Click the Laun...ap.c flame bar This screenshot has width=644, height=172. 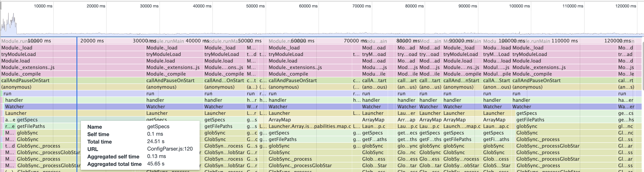(497, 126)
